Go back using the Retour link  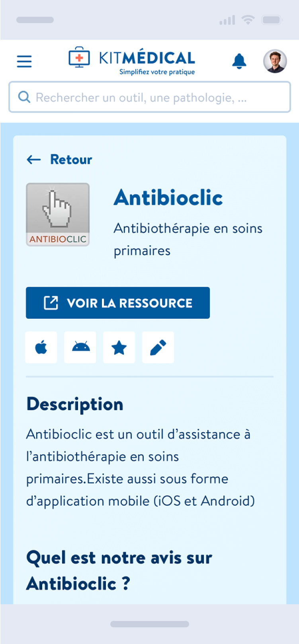71,160
